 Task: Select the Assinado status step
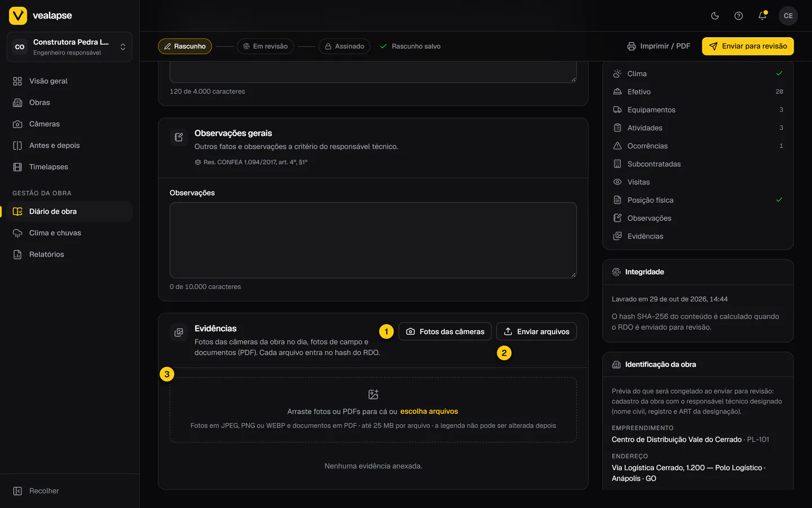pos(345,46)
